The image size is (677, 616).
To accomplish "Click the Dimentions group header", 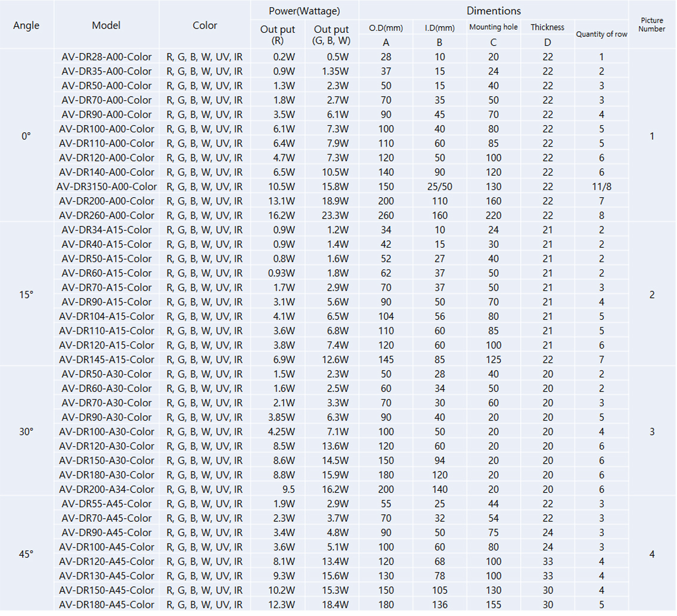I will [x=493, y=11].
